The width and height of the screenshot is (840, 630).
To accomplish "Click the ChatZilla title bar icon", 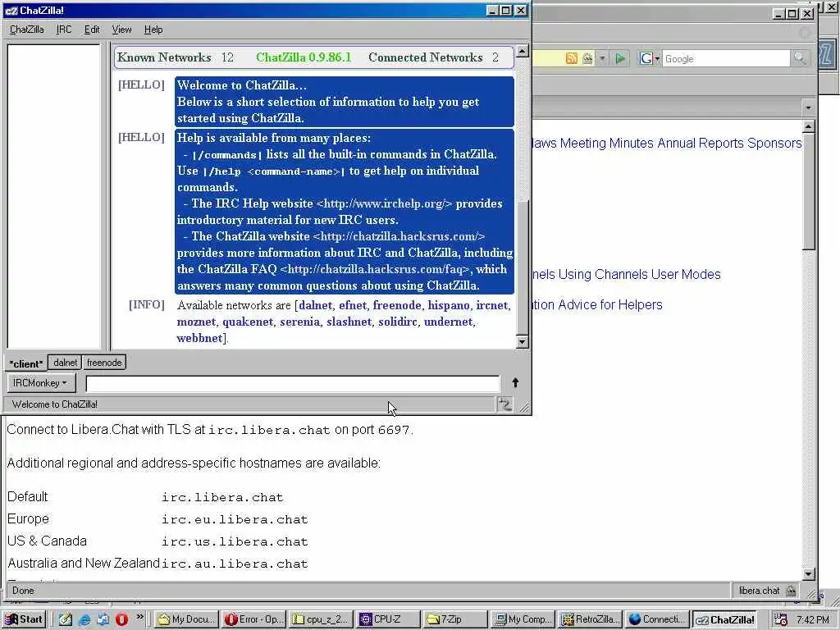I will click(11, 10).
